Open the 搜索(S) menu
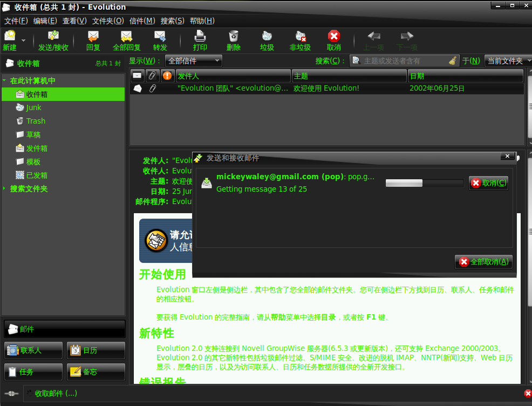 coord(172,21)
